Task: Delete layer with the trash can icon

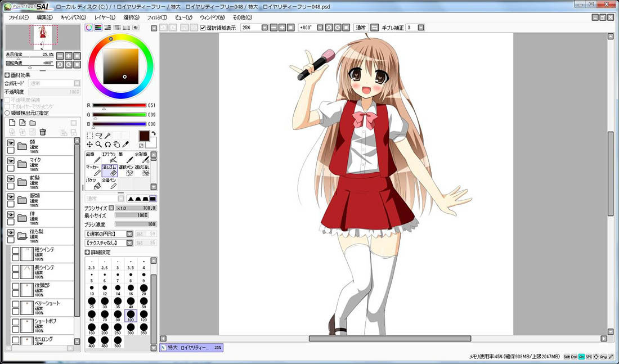Action: (x=43, y=132)
